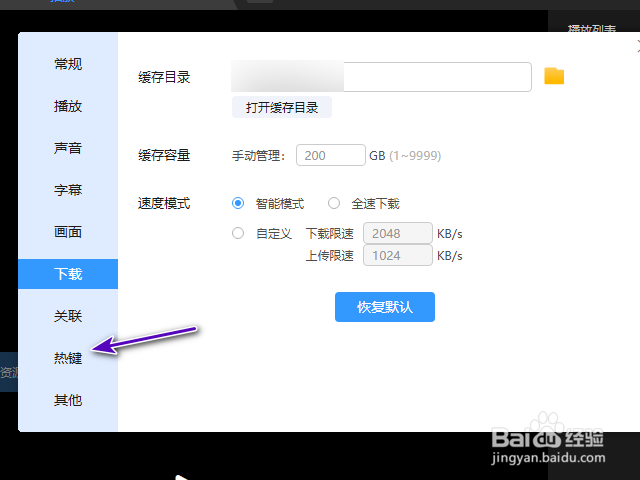Viewport: 640px width, 480px height.
Task: Select the 全速下载 radio button
Action: 334,203
